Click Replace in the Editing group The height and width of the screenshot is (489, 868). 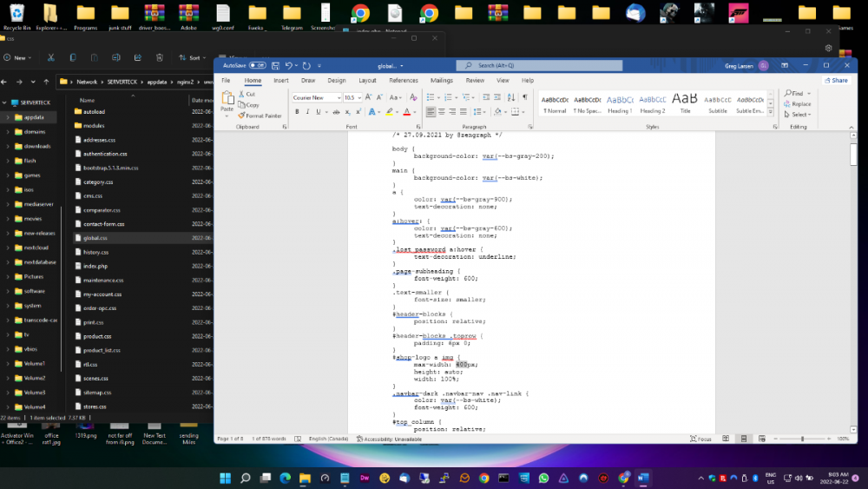[797, 104]
